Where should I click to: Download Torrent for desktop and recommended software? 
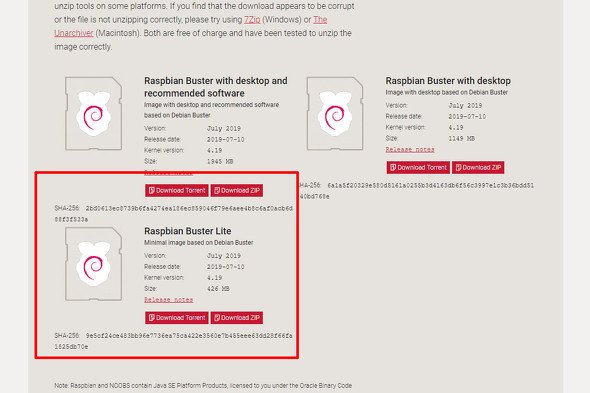pos(177,190)
